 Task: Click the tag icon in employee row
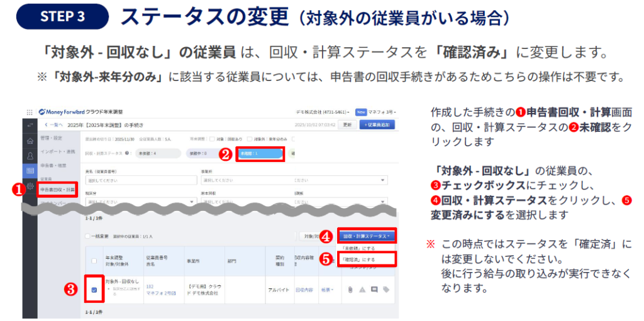point(386,290)
